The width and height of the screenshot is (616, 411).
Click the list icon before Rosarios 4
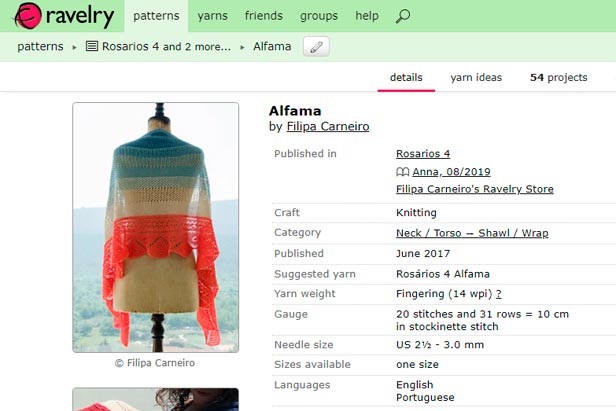[x=92, y=46]
